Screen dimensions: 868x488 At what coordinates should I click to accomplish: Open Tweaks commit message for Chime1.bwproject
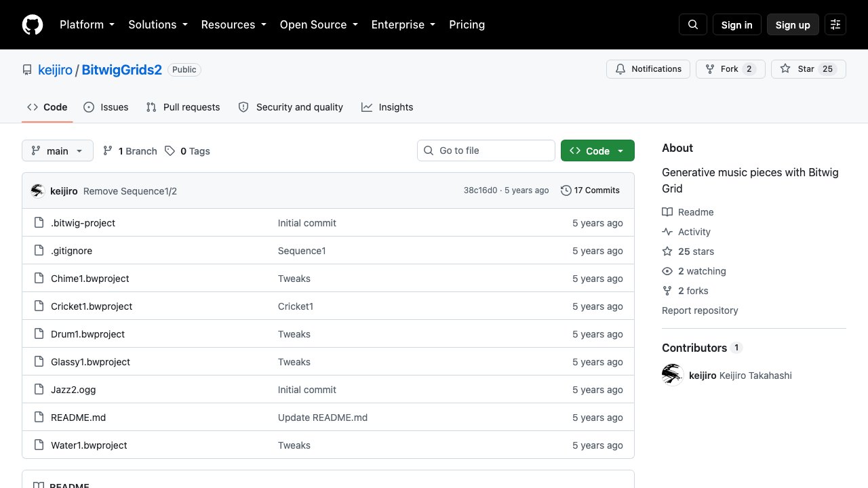pos(294,279)
